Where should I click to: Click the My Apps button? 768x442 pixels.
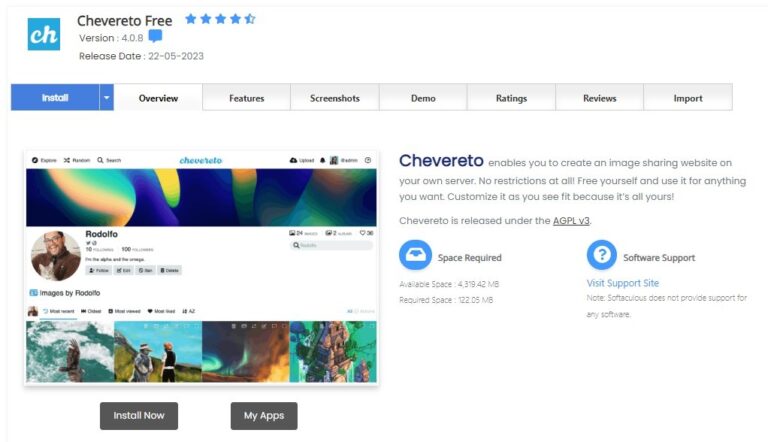coord(264,416)
